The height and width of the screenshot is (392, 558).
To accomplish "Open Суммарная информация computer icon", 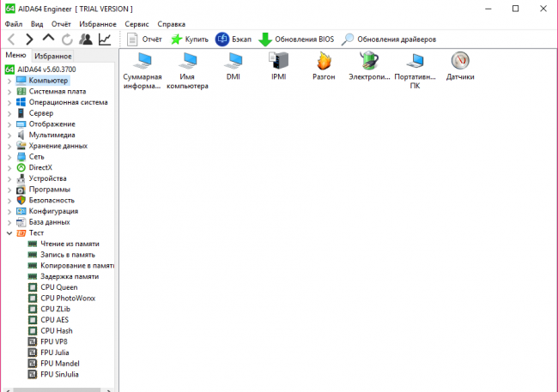I will 142,61.
